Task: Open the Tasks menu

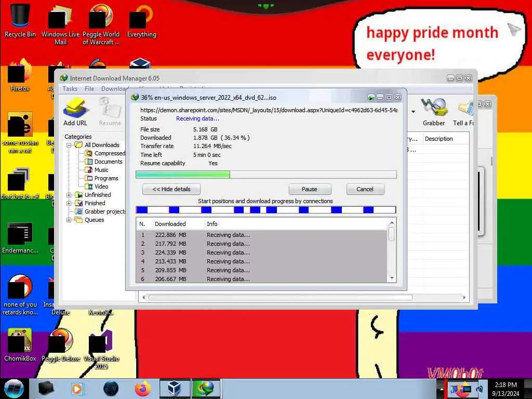Action: coord(70,89)
